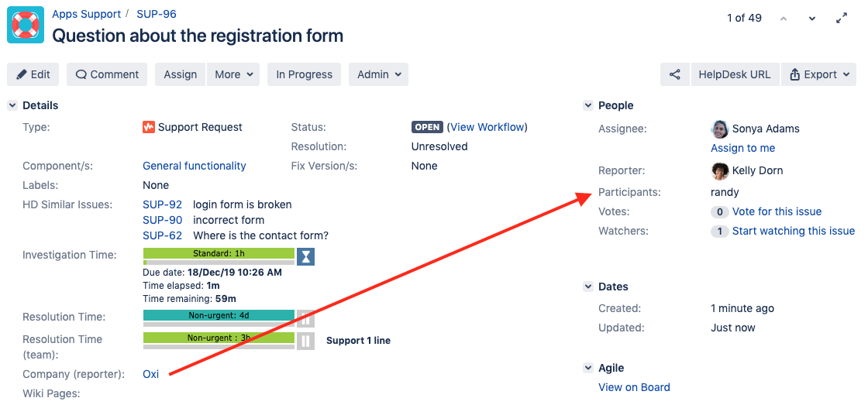Click Sonya Adams assignee avatar
This screenshot has width=868, height=405.
pyautogui.click(x=720, y=129)
